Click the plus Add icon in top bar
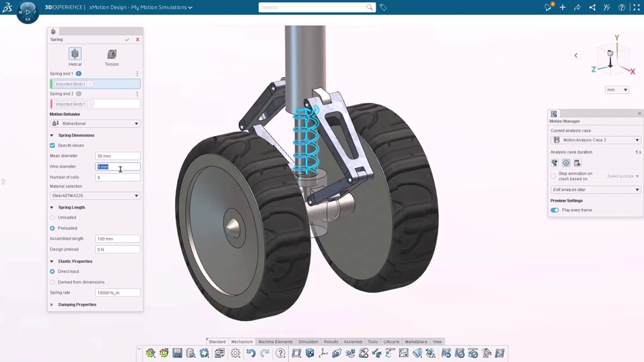The height and width of the screenshot is (362, 644). pos(563,7)
